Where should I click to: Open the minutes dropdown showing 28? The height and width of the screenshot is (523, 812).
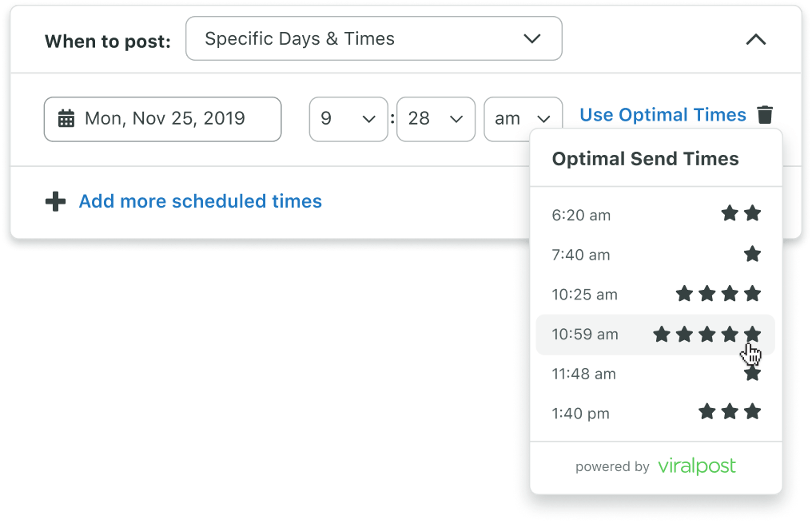point(436,118)
